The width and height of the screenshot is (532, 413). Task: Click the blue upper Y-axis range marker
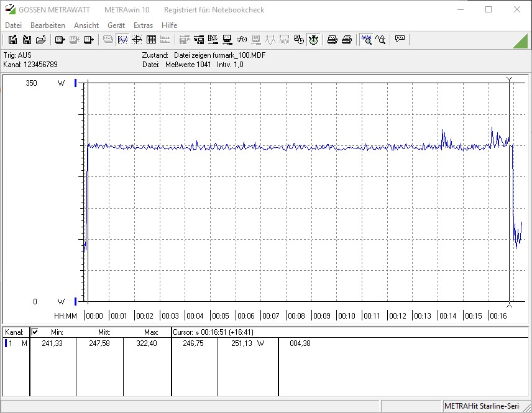(76, 83)
